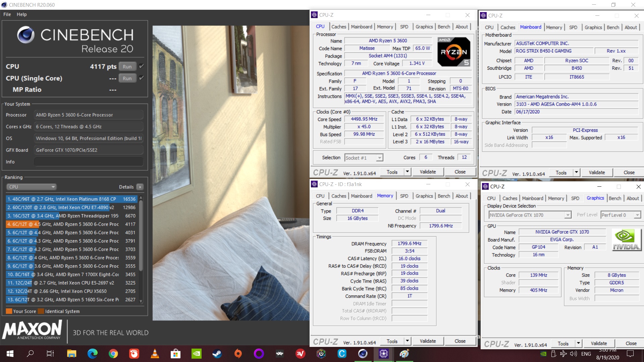Open Tools dropdown arrow in CPU tab window

[x=407, y=172]
